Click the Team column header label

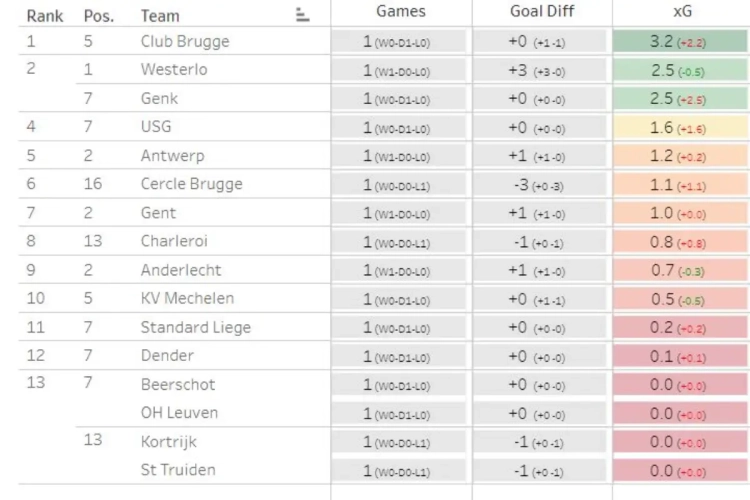click(x=160, y=16)
